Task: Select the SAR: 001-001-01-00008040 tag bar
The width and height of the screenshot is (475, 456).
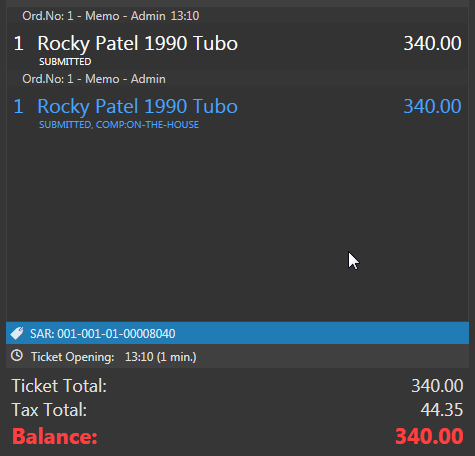Action: click(x=237, y=333)
